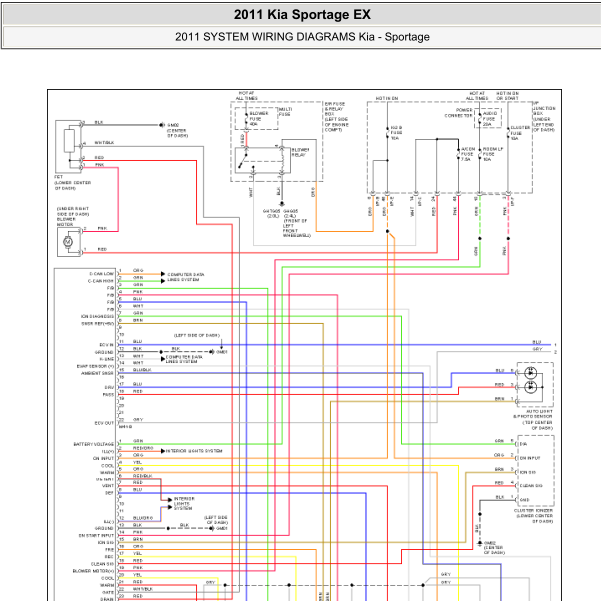Click the 'ECV IN' pin label
The image size is (601, 601).
pos(107,345)
